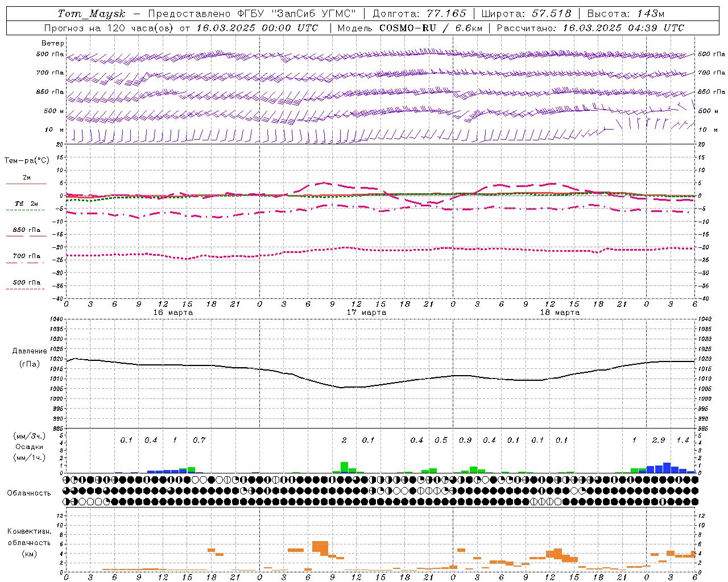Click the Давление panel label
Image resolution: width=728 pixels, height=582 pixels.
[30, 351]
